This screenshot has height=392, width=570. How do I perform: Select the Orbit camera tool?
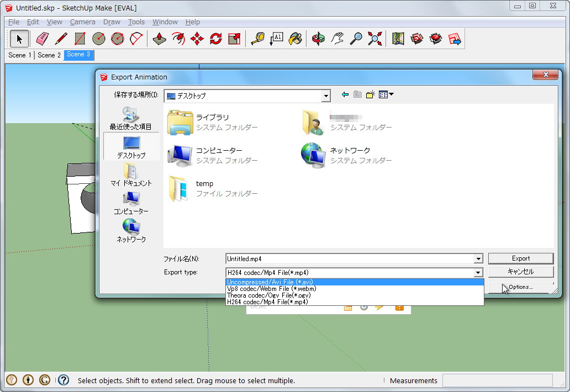click(x=319, y=39)
